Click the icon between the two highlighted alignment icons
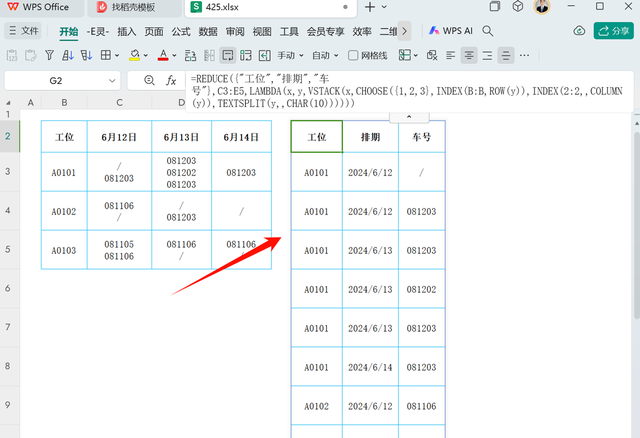 pos(487,55)
